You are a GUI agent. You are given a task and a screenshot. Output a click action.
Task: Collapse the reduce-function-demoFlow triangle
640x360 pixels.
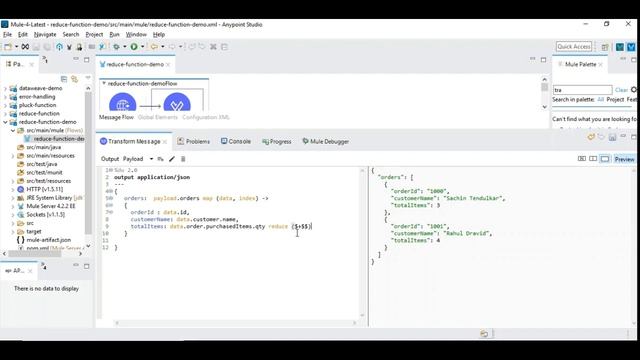click(104, 83)
